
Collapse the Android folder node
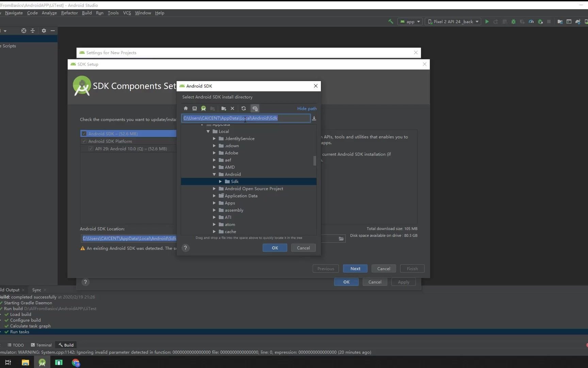[x=214, y=174]
